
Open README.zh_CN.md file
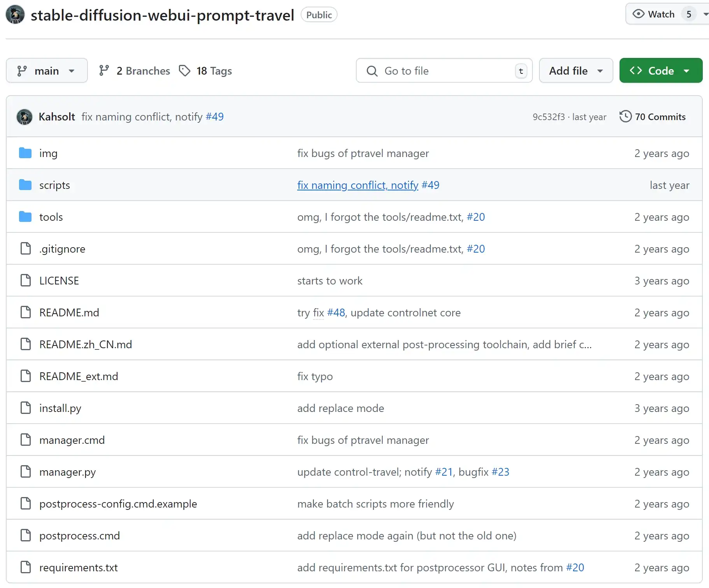tap(86, 344)
